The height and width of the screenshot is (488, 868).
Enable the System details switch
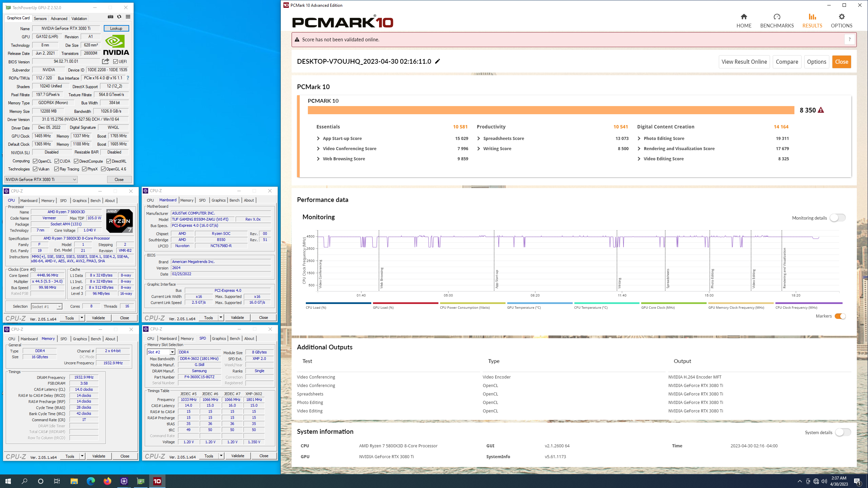(x=843, y=432)
